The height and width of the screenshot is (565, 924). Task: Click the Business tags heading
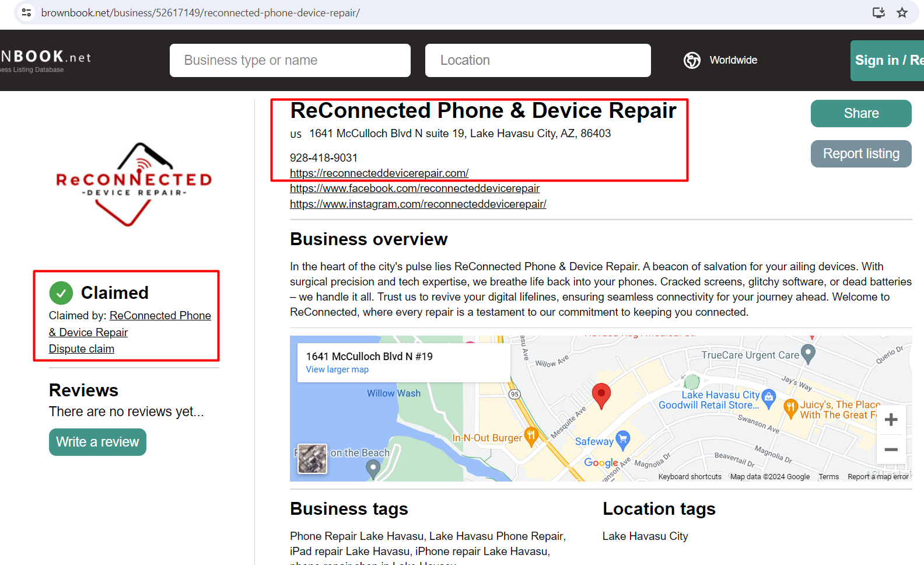tap(349, 509)
